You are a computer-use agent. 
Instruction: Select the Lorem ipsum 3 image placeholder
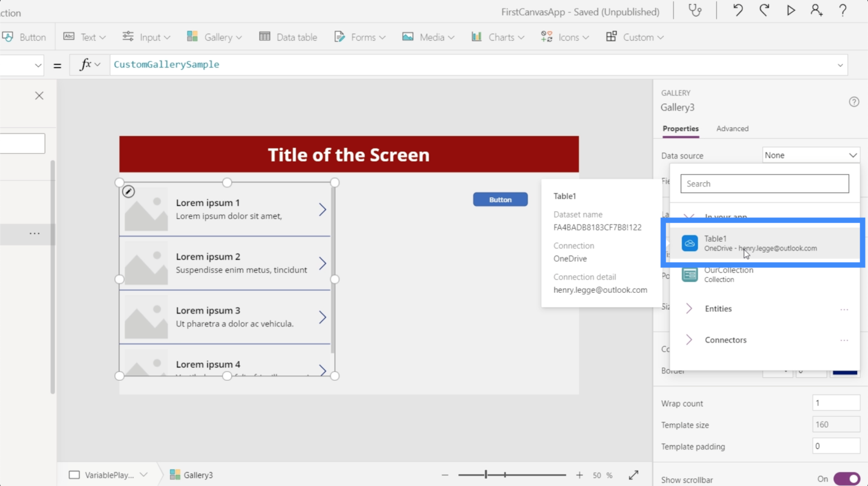tap(146, 317)
